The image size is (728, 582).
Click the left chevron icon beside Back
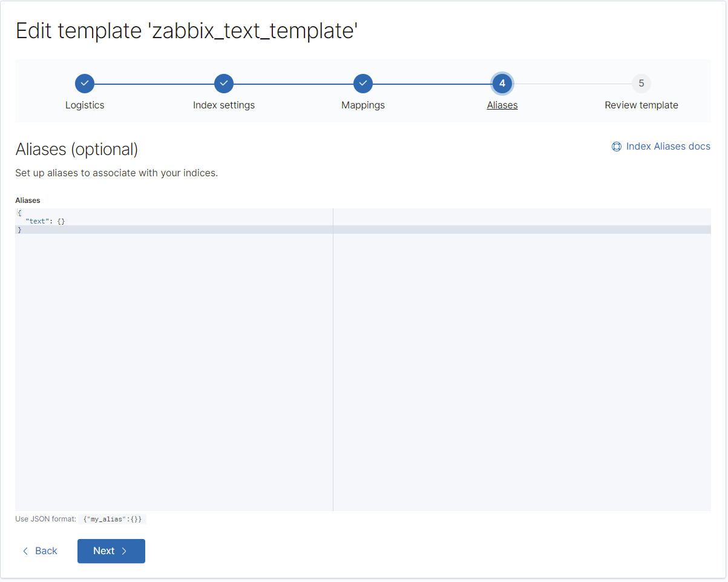coord(25,551)
